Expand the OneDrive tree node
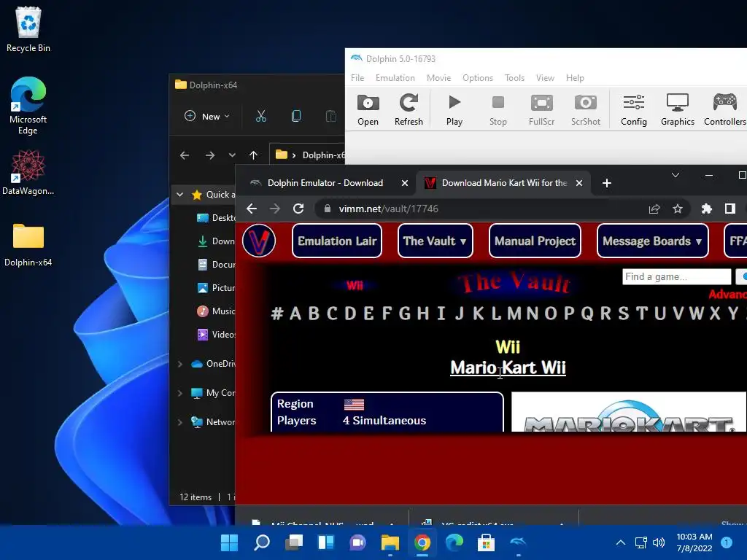This screenshot has height=560, width=747. (179, 364)
